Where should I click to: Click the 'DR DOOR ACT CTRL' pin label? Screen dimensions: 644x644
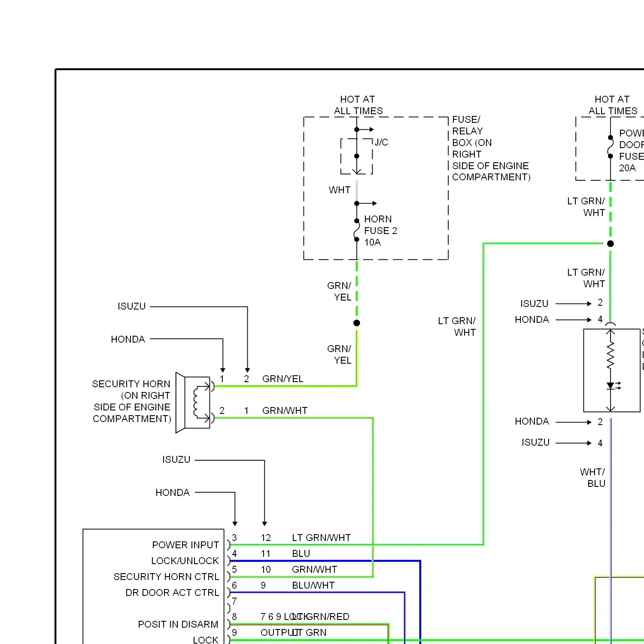pyautogui.click(x=172, y=592)
